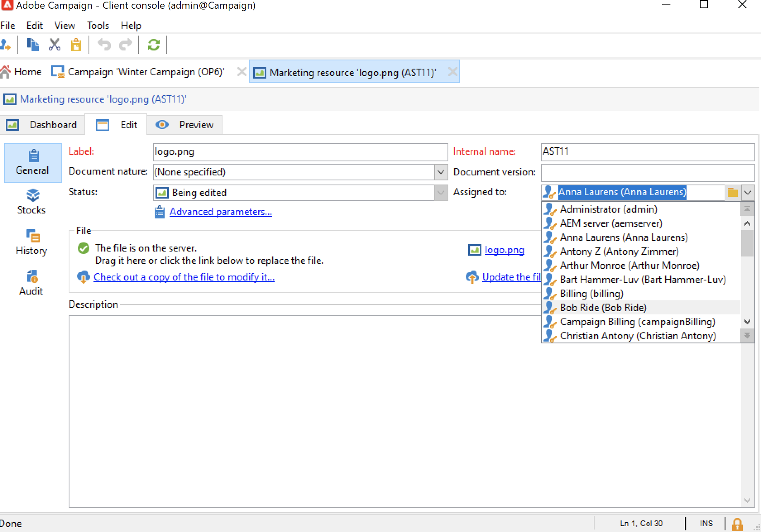
Task: Click the Update the file link
Action: pos(512,277)
